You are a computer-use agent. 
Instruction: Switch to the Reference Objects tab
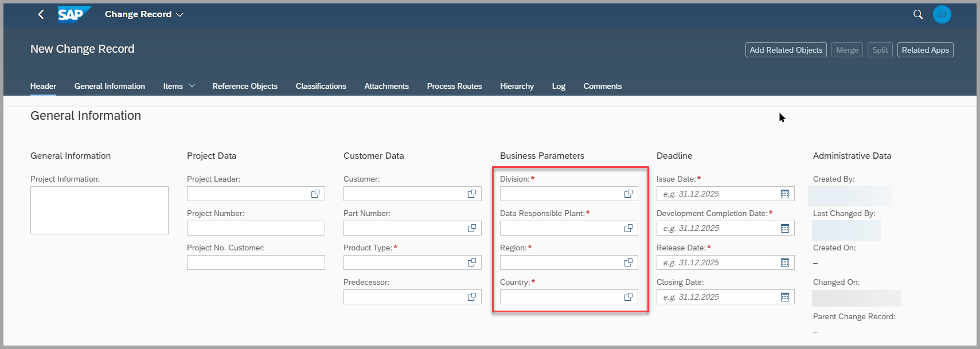tap(245, 86)
